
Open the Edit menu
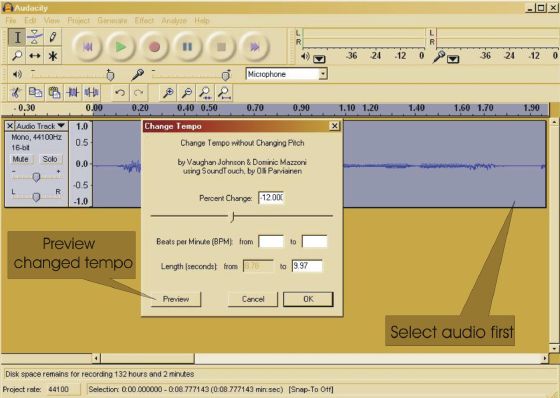click(30, 20)
